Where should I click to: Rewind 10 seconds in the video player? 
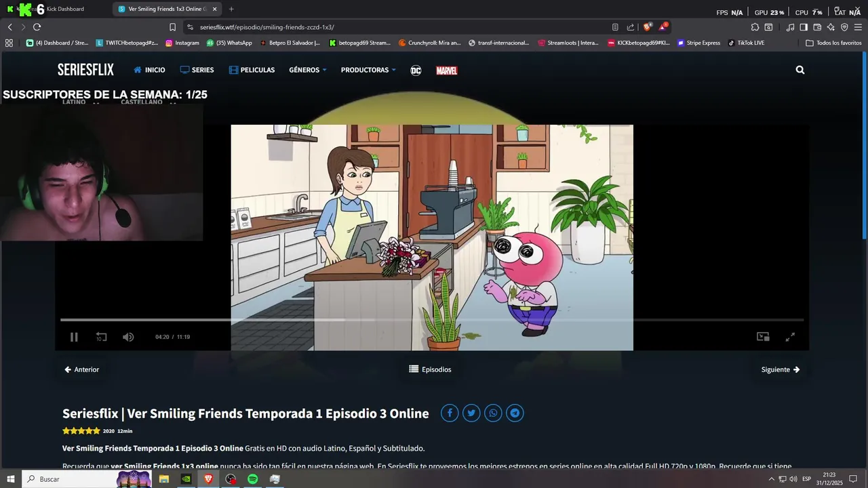(101, 337)
